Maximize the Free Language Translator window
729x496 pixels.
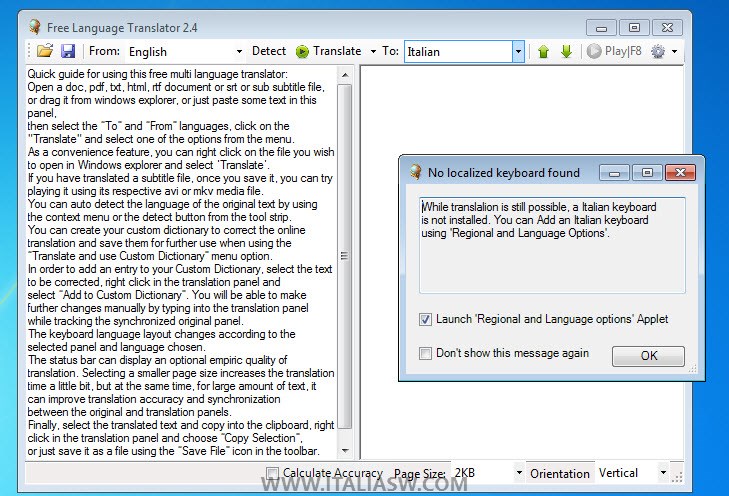click(634, 28)
